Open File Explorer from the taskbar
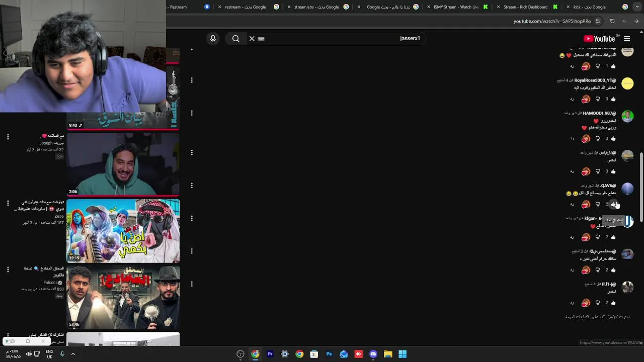This screenshot has width=644, height=362. pos(388,354)
